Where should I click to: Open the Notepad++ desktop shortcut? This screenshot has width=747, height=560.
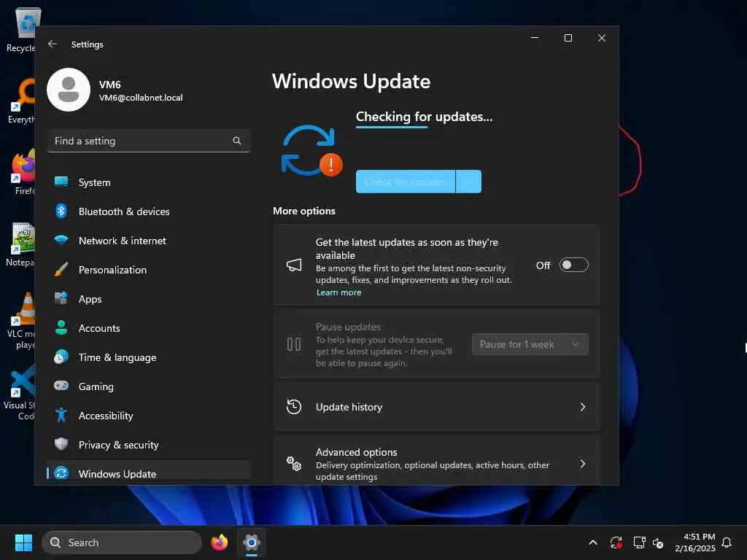[20, 244]
